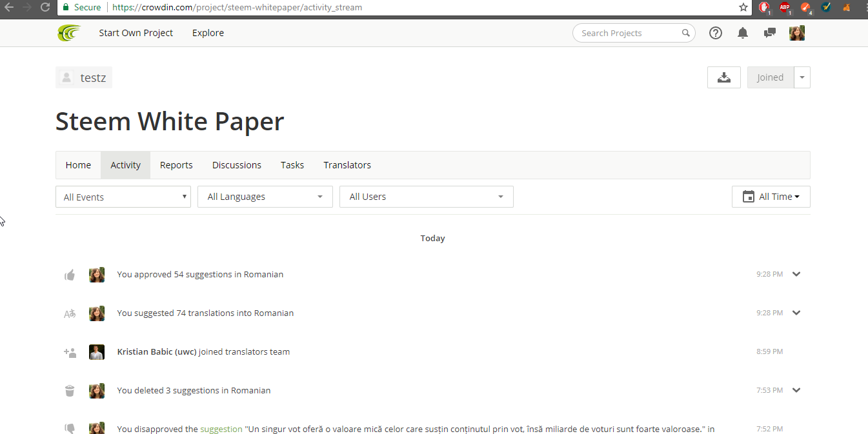
Task: Open the arrow dropdown next to Joined
Action: (802, 77)
